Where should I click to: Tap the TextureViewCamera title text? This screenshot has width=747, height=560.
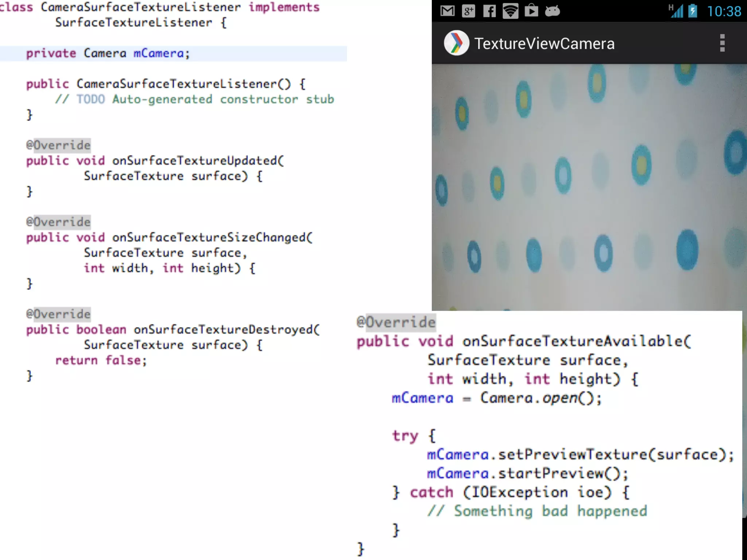point(544,44)
